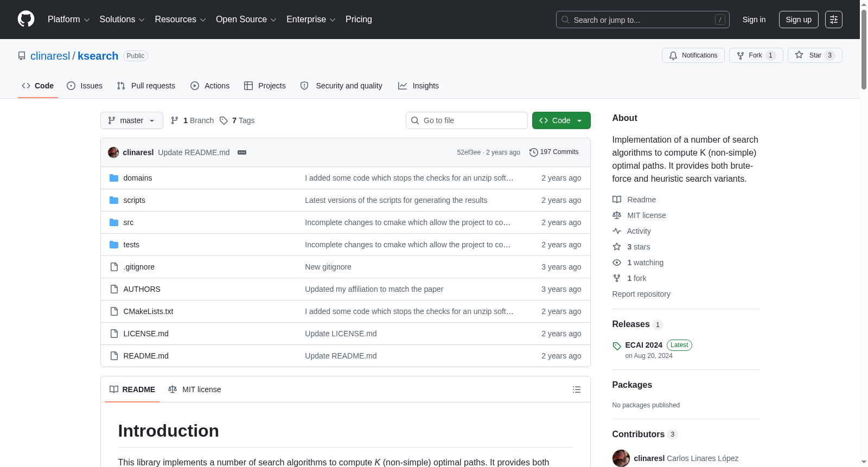Click the .gitignore file icon
Viewport: 868px width, 467px height.
point(114,267)
